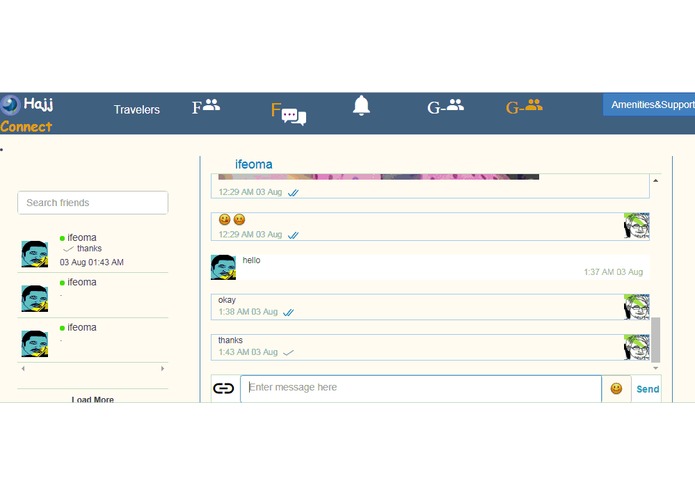This screenshot has height=494, width=695.
Task: Click the sender avatar on okay message
Action: [x=636, y=307]
